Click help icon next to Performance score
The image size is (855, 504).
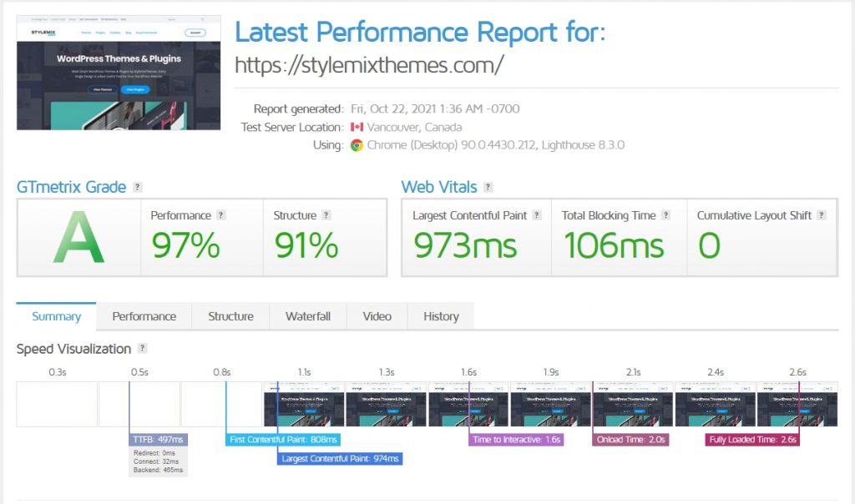click(x=221, y=215)
